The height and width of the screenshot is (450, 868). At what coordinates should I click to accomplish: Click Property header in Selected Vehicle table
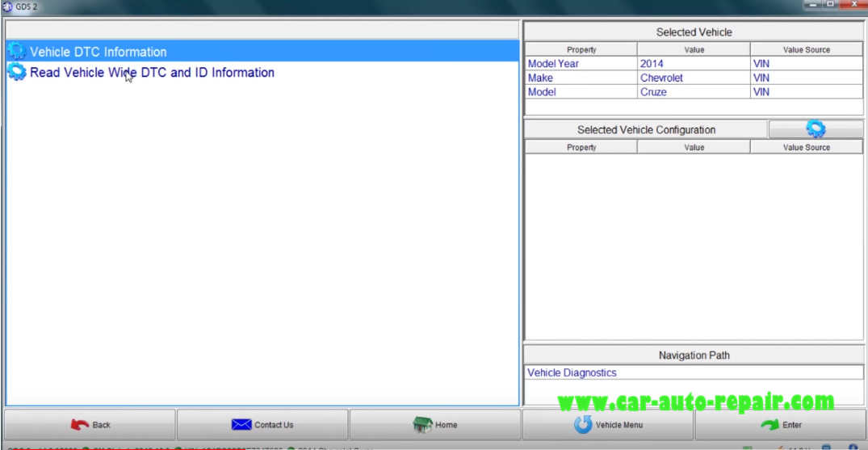pos(581,49)
